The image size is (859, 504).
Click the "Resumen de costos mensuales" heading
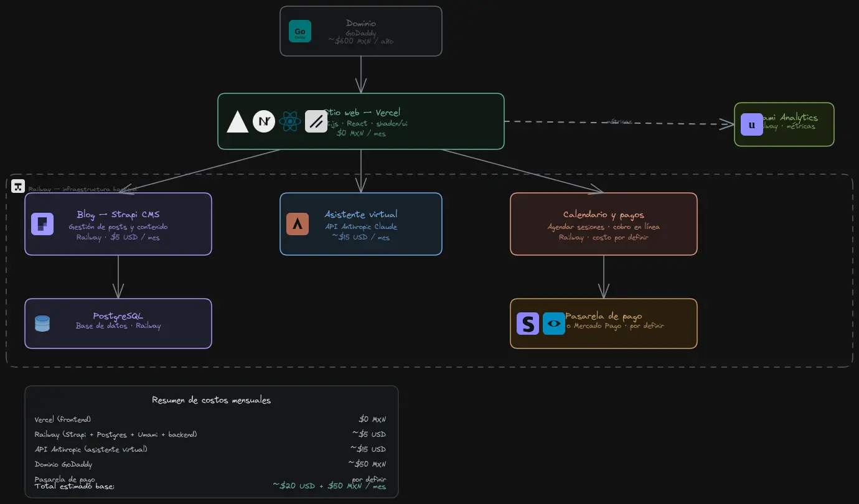click(x=212, y=400)
